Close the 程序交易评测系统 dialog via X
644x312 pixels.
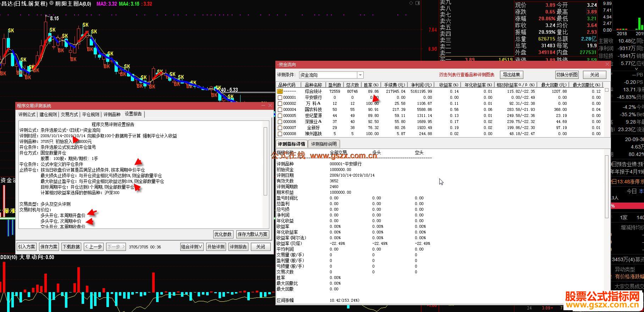[270, 106]
